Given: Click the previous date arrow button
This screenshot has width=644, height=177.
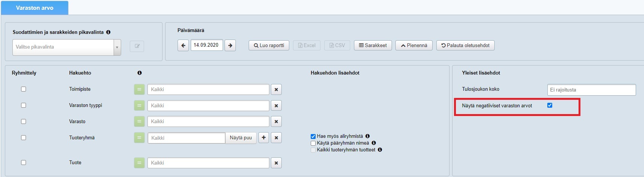Looking at the screenshot, I should [183, 46].
